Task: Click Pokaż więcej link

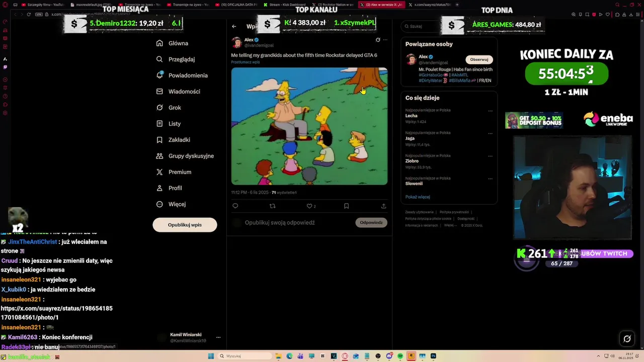Action: 418,197
